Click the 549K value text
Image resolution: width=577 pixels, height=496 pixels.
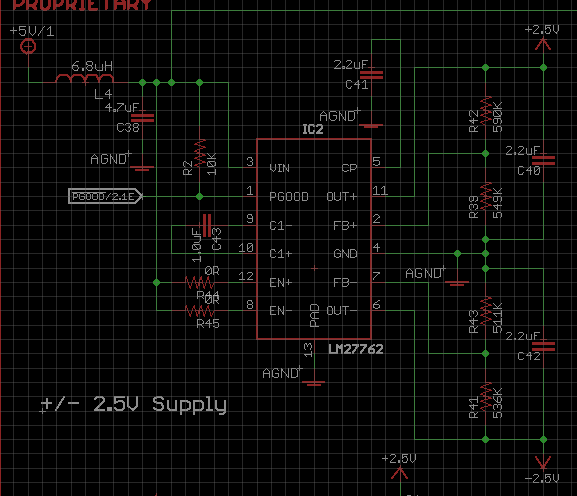point(498,203)
